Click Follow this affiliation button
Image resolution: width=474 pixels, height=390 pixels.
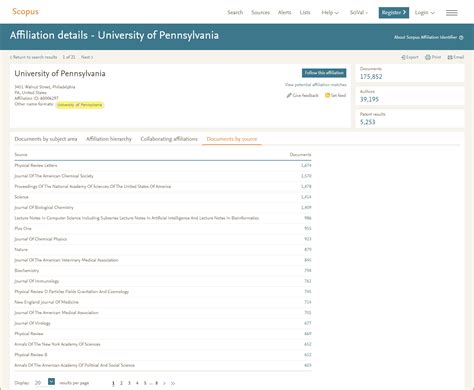(324, 73)
